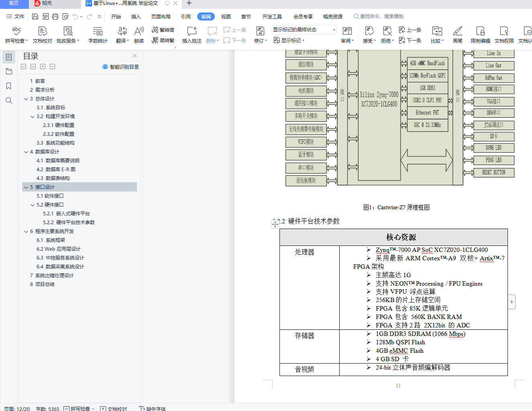Image resolution: width=532 pixels, height=411 pixels.
Task: Click the save icon in the quick access bar
Action: [35, 16]
